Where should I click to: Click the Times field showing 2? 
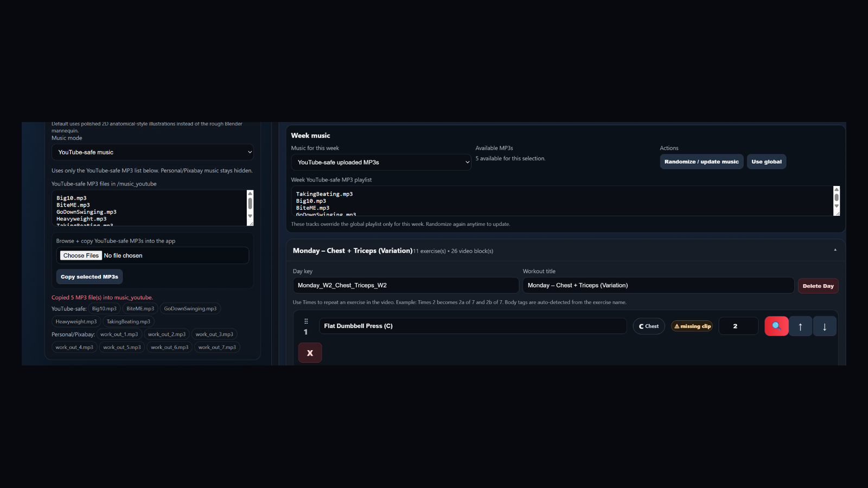[x=738, y=326]
